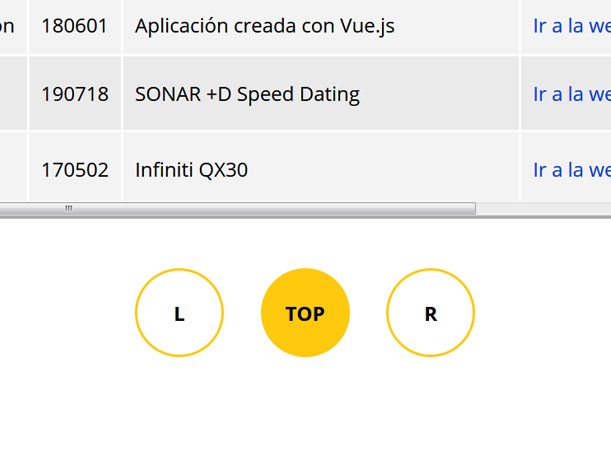Open web link for Vue.js application row
Image resolution: width=611 pixels, height=459 pixels.
pos(572,26)
